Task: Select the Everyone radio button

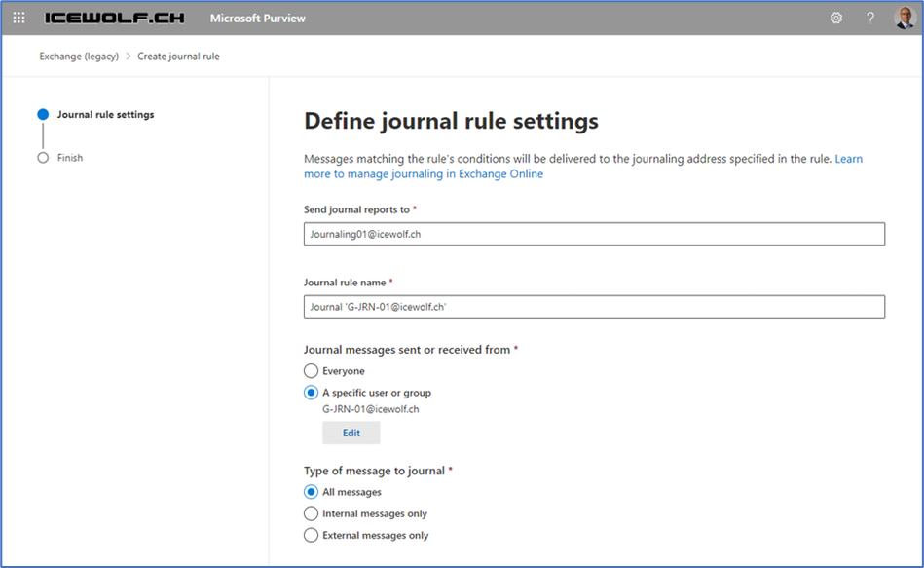Action: pyautogui.click(x=311, y=371)
